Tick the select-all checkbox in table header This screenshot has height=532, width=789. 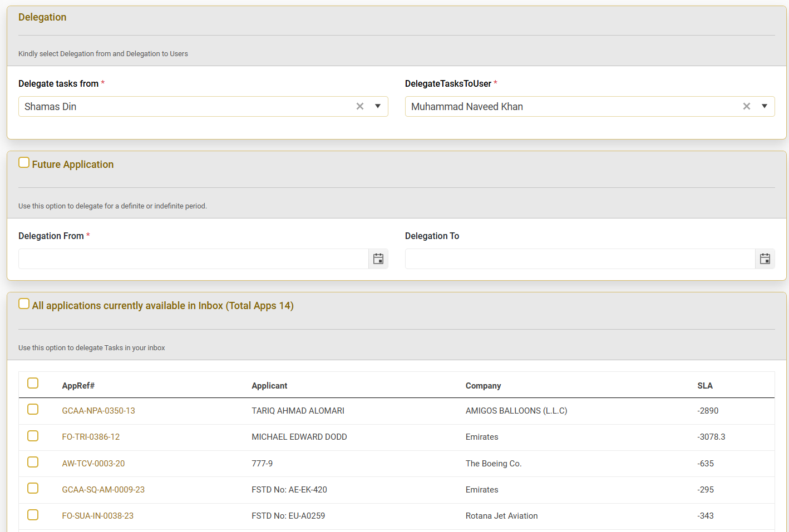point(33,384)
